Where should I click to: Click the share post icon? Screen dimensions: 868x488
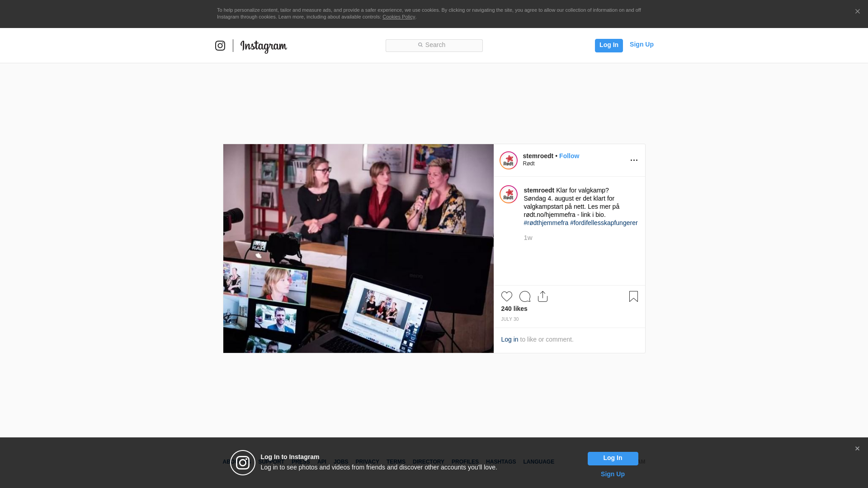pos(542,296)
